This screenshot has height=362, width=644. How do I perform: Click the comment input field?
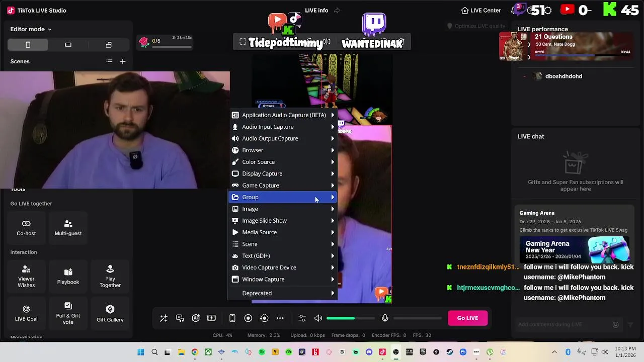coord(563,325)
